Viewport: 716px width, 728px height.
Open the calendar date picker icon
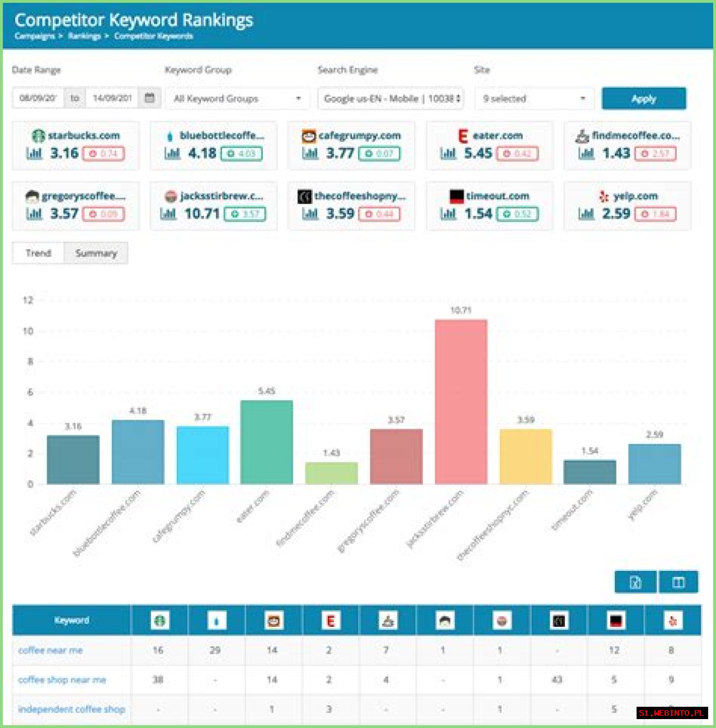pyautogui.click(x=149, y=98)
